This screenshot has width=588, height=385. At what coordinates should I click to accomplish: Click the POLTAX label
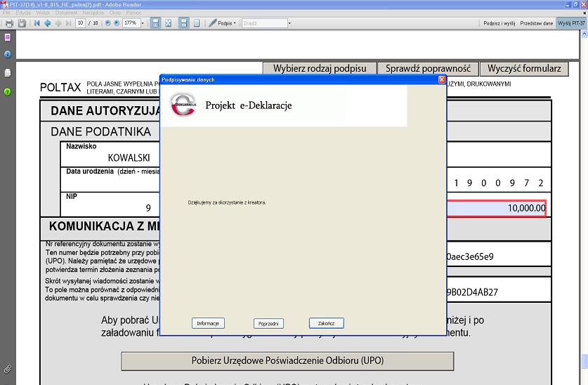point(60,87)
